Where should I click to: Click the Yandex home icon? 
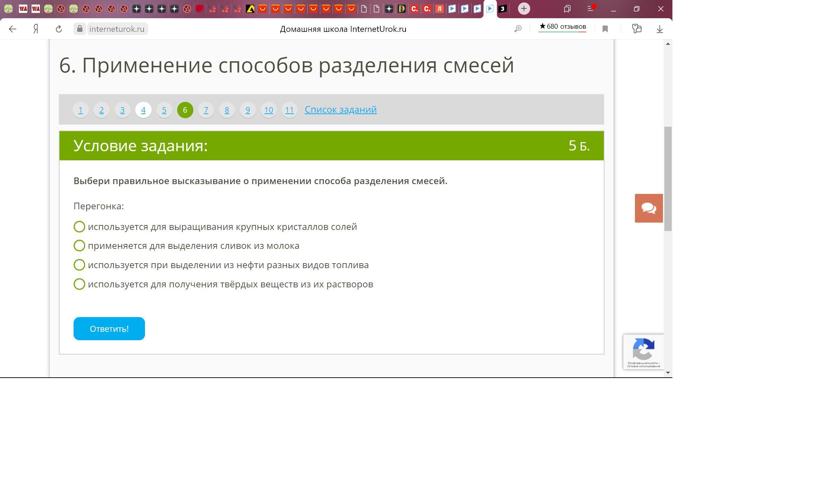pyautogui.click(x=36, y=29)
